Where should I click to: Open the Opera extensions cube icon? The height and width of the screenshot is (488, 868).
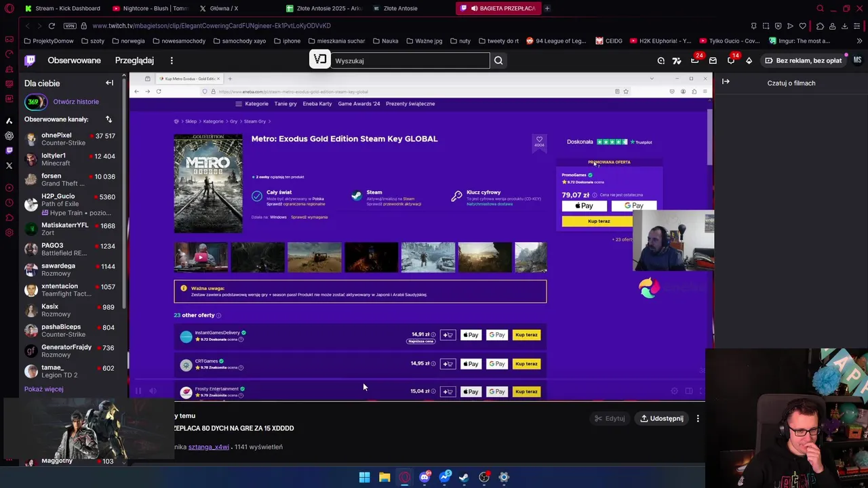click(x=820, y=26)
